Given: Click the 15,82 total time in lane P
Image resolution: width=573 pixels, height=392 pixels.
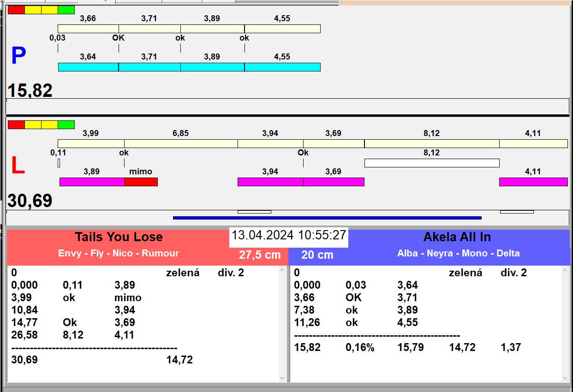Looking at the screenshot, I should point(30,90).
